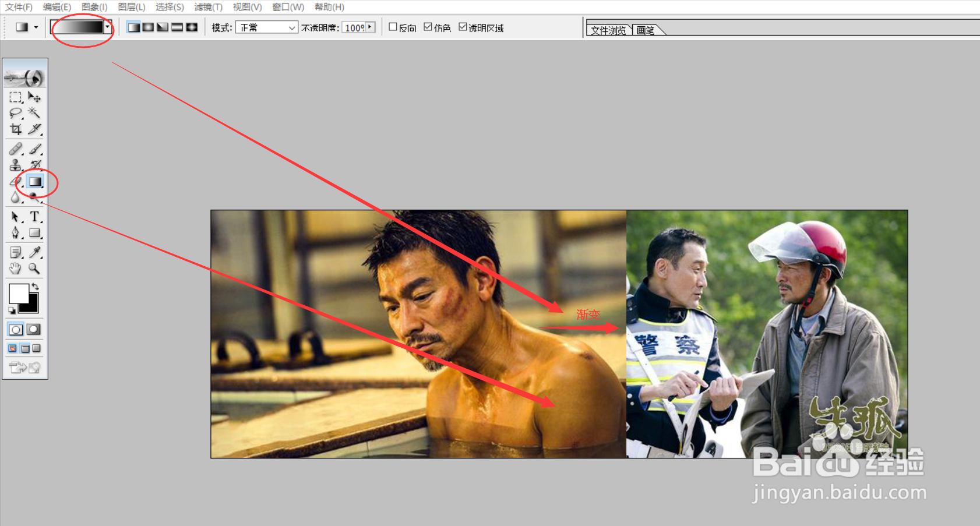Reset default foreground and background colors

click(12, 310)
